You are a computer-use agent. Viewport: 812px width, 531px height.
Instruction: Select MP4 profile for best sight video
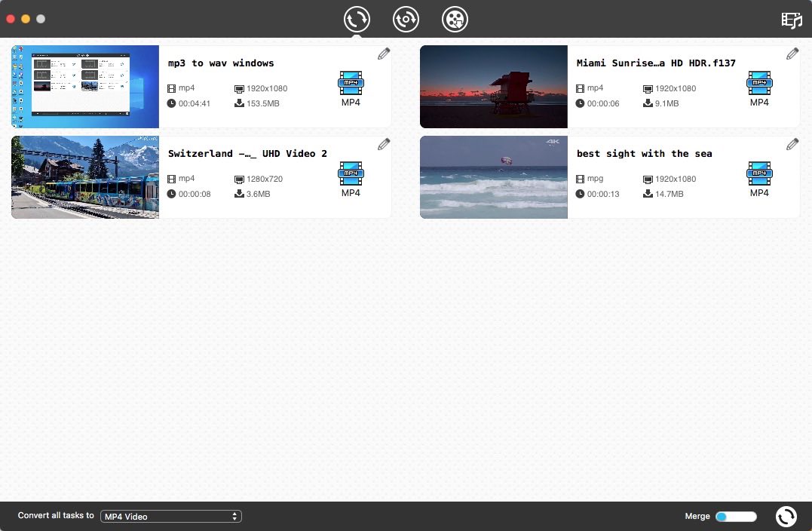coord(759,173)
